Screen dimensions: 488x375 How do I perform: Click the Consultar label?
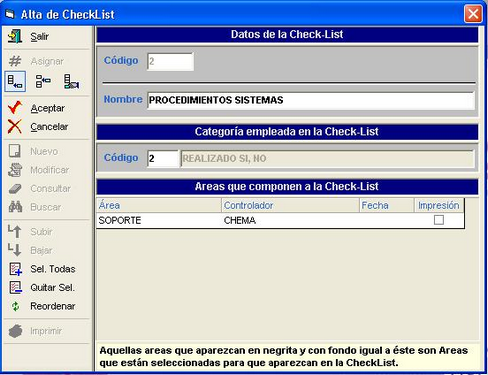pos(50,189)
